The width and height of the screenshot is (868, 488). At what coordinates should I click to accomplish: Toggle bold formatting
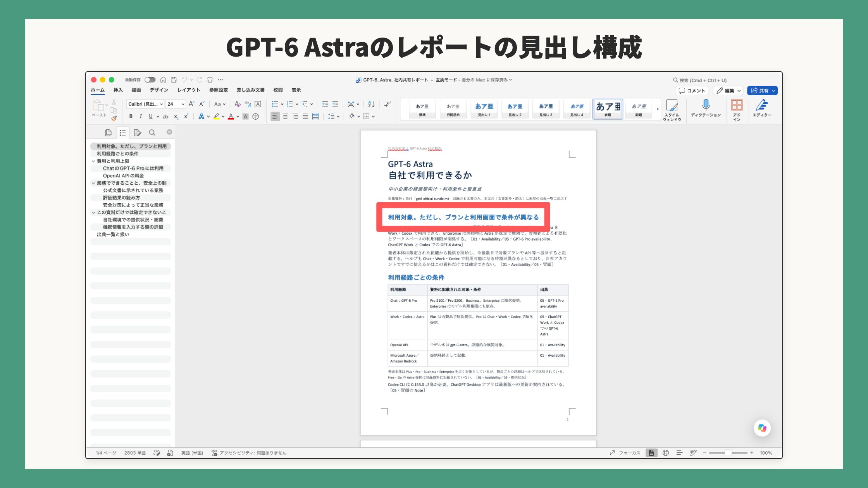[x=131, y=116]
